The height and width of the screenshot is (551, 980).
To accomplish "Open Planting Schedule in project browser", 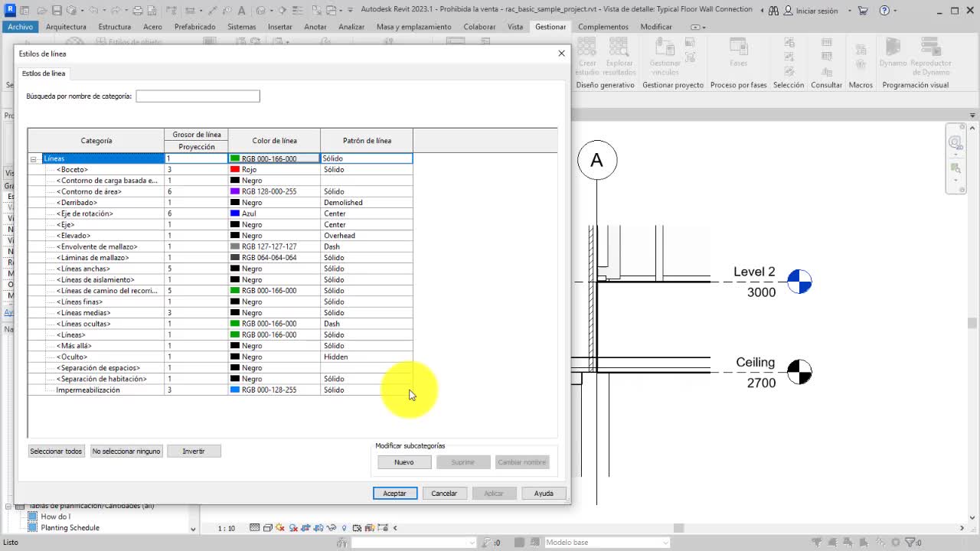I will tap(70, 528).
